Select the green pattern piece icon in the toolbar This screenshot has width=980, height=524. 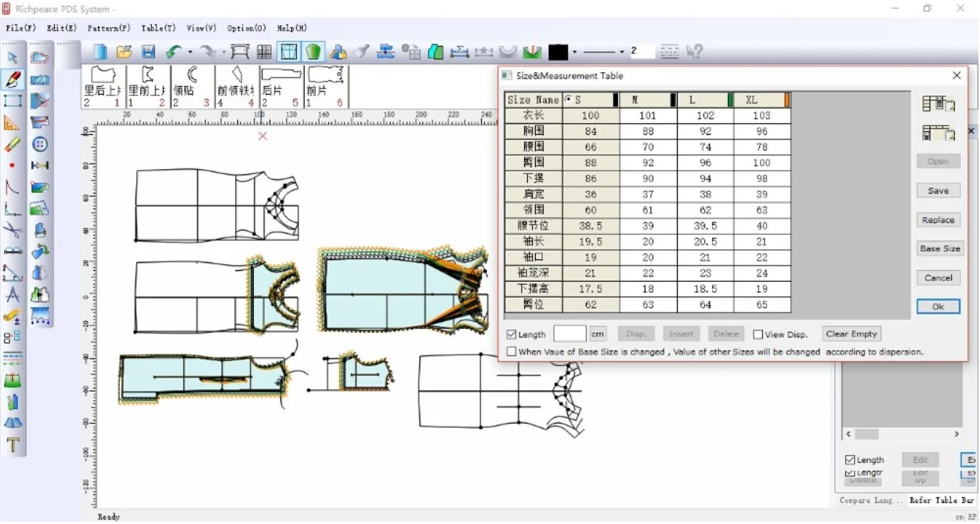(313, 50)
